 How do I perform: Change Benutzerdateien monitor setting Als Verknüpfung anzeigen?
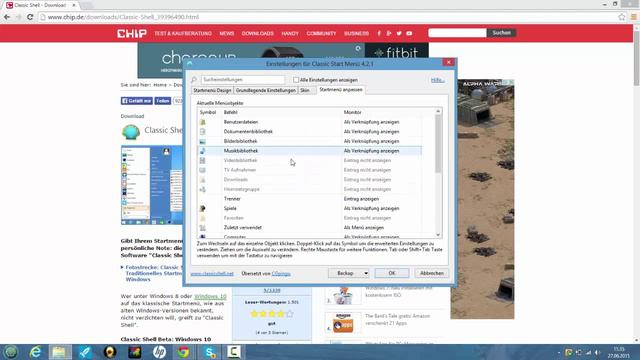(371, 122)
